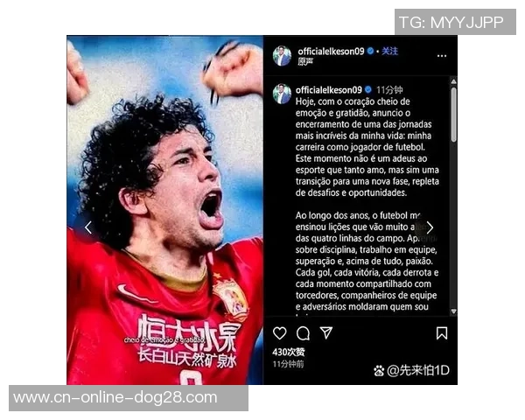Share post via paper plane icon
This screenshot has height=420, width=525.
click(x=326, y=332)
